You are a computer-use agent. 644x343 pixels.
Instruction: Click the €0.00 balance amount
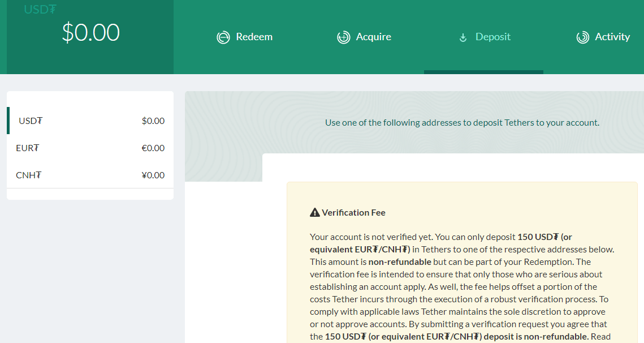point(153,148)
